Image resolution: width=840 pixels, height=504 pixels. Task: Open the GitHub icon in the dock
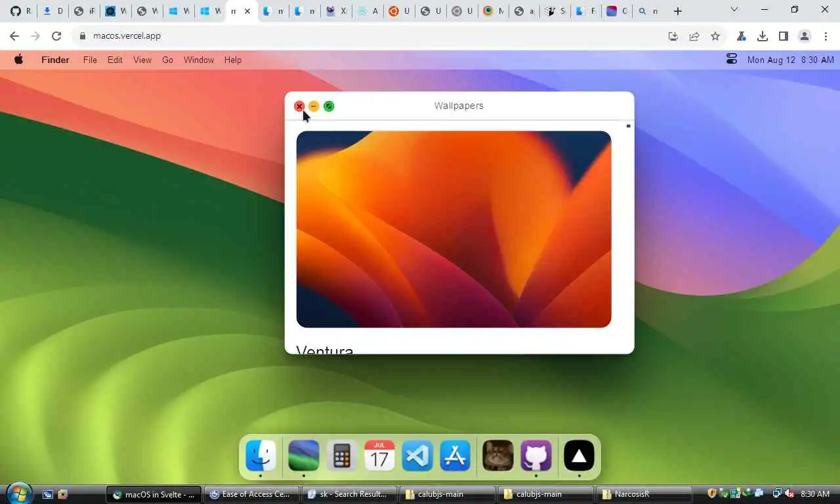536,455
